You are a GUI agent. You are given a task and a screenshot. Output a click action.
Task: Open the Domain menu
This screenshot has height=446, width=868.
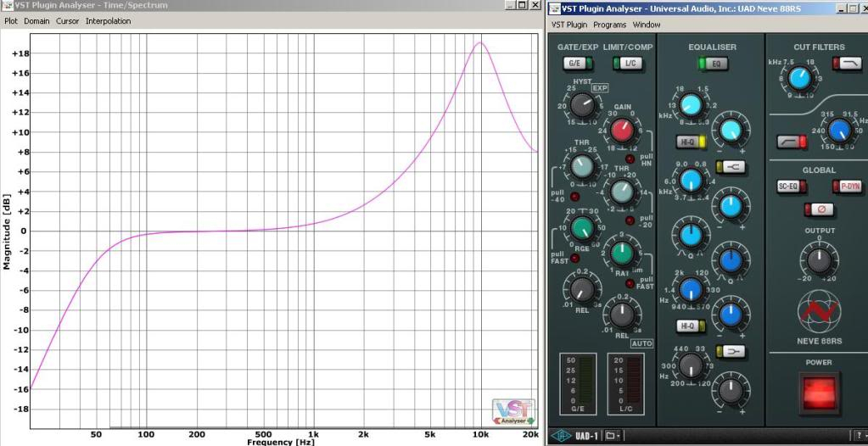coord(36,20)
